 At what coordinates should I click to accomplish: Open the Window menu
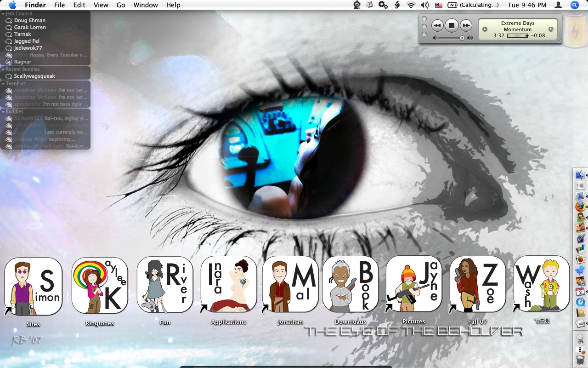[x=146, y=5]
